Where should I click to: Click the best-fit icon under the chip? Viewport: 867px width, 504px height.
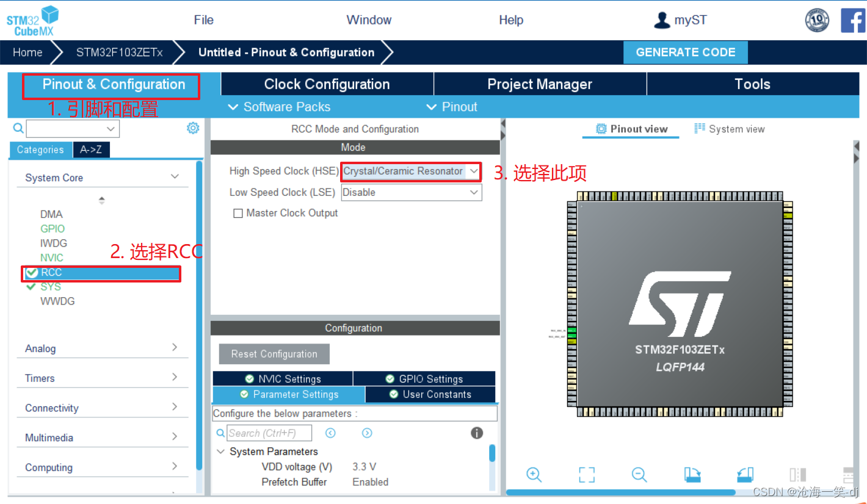point(586,475)
